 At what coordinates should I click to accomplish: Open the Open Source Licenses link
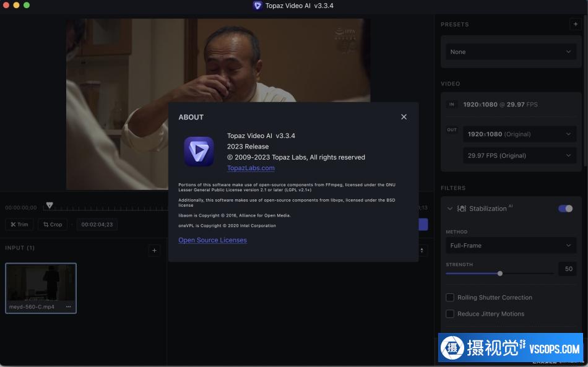pos(212,240)
